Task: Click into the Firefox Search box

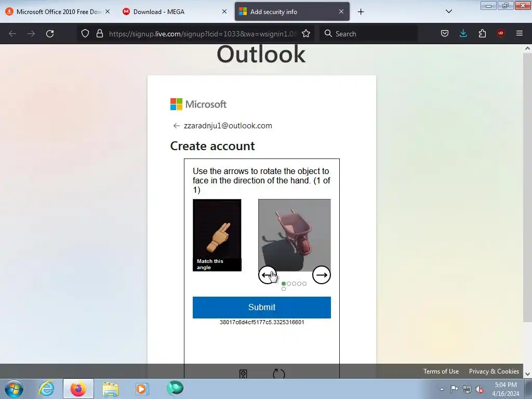Action: tap(368, 34)
